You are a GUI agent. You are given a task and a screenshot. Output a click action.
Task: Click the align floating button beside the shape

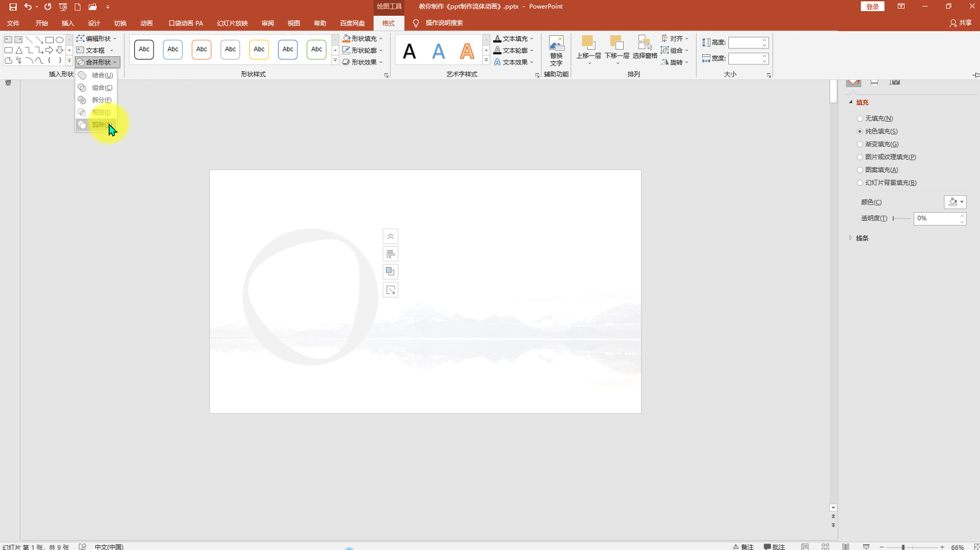point(390,254)
